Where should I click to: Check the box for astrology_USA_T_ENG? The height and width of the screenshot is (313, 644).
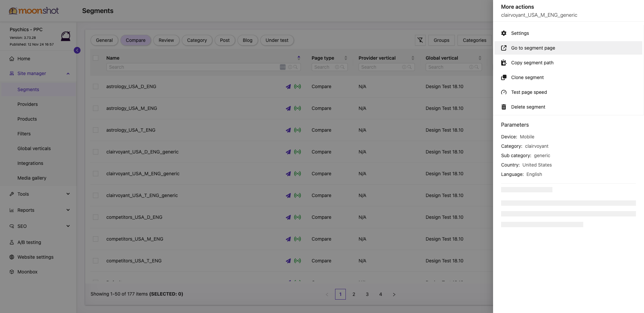coord(96,130)
